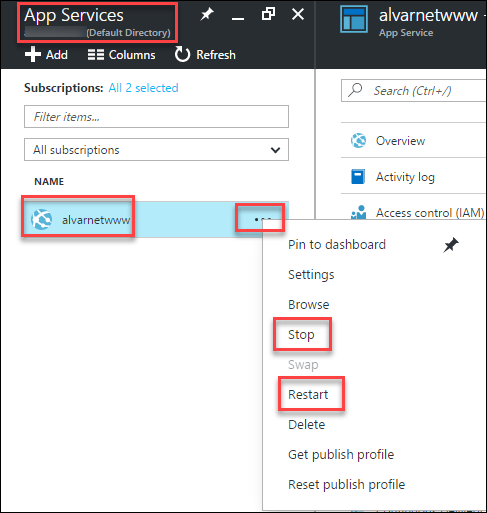The width and height of the screenshot is (487, 513).
Task: Click the alvarnetwww App Service icon in header
Action: (x=354, y=19)
